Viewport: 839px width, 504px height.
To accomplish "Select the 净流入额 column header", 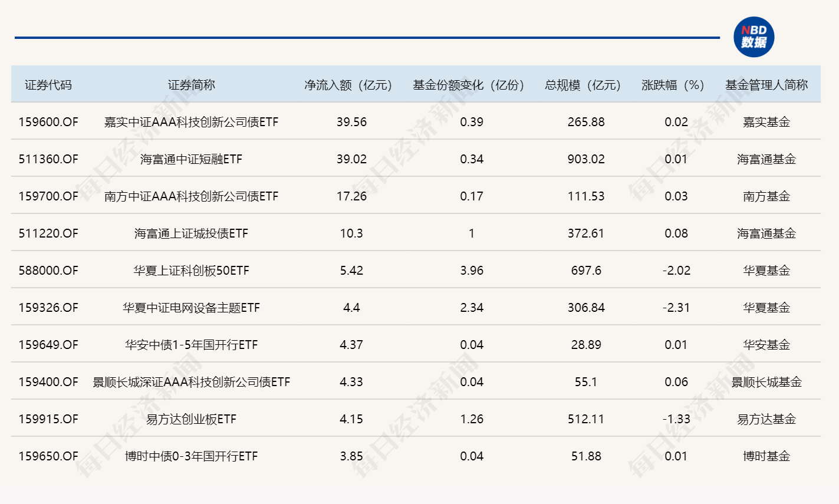I will tap(348, 85).
